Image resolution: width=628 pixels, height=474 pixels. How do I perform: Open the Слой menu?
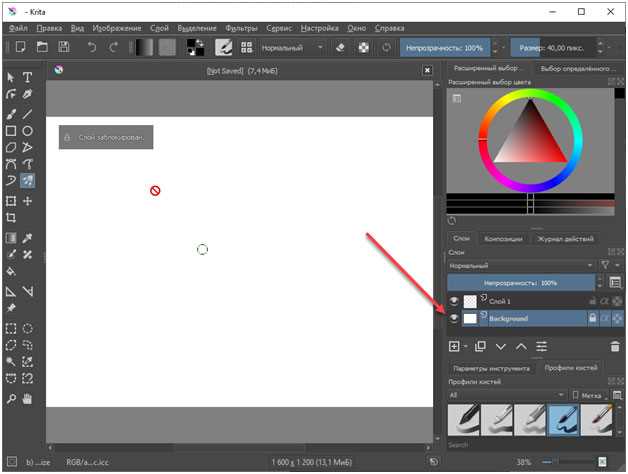tap(159, 28)
